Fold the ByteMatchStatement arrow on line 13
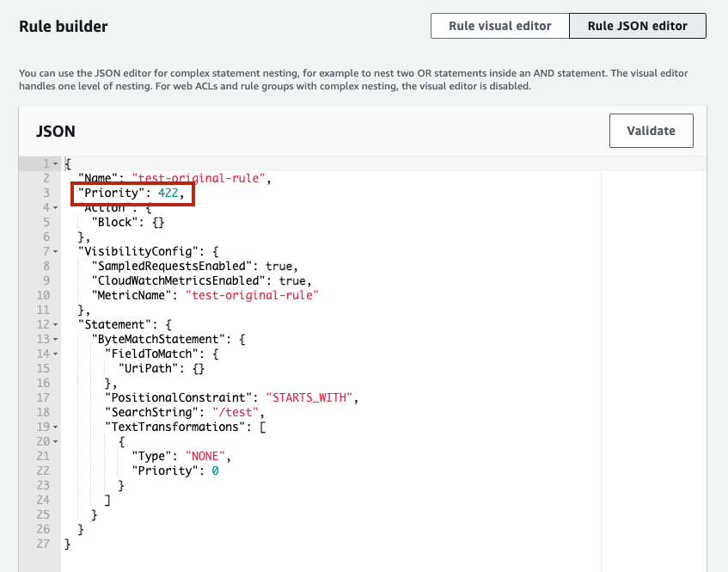The width and height of the screenshot is (728, 572). 56,339
